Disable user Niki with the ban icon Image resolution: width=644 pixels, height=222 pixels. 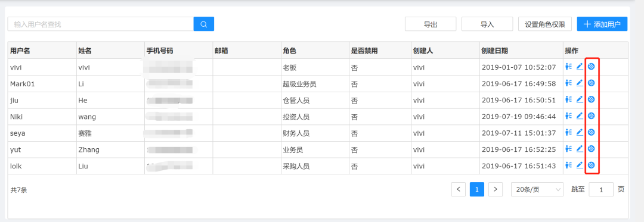pyautogui.click(x=591, y=116)
